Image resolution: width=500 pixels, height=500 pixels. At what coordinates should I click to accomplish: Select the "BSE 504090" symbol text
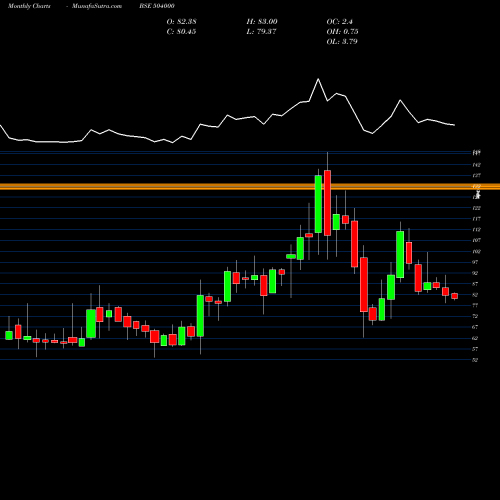[x=157, y=6]
